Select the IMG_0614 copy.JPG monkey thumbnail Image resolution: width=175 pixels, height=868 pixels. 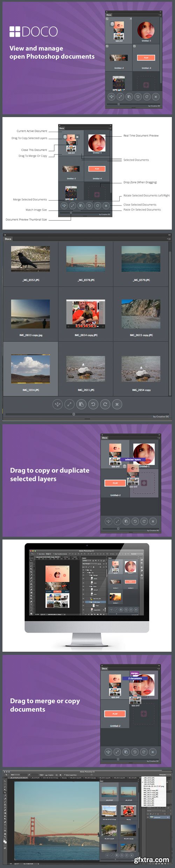click(86, 314)
